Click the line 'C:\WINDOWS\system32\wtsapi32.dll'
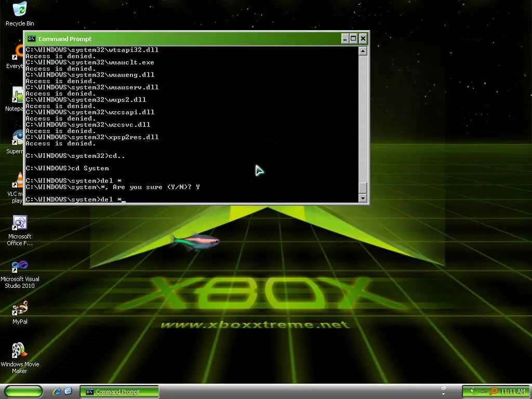The height and width of the screenshot is (399, 532). 92,50
